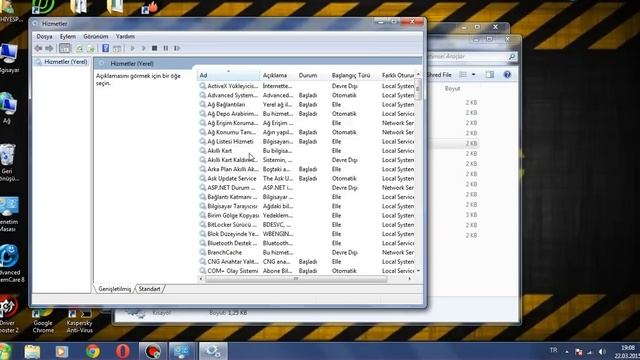This screenshot has height=360, width=640.
Task: Click the horizontal scrollbar left arrow
Action: coord(201,279)
